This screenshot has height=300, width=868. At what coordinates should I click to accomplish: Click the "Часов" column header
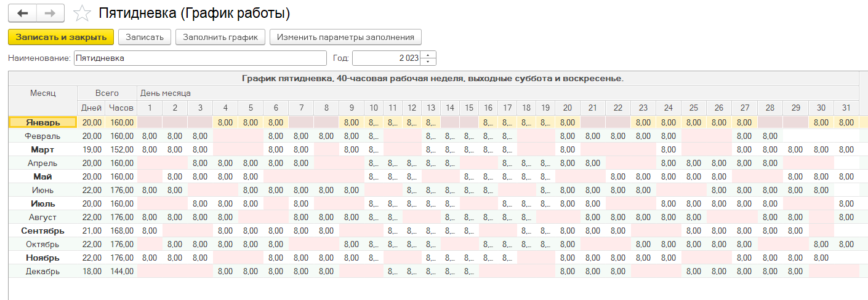click(121, 108)
